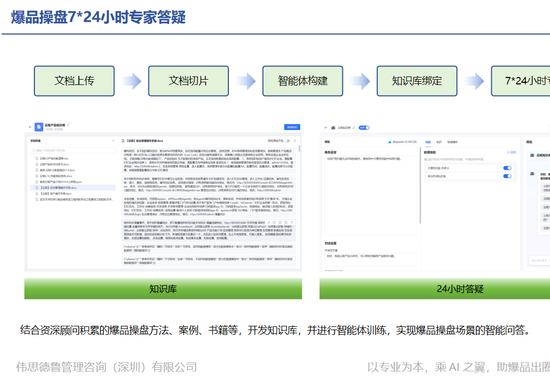550x381 pixels.
Task: Click the 文档切片 step box
Action: (189, 81)
